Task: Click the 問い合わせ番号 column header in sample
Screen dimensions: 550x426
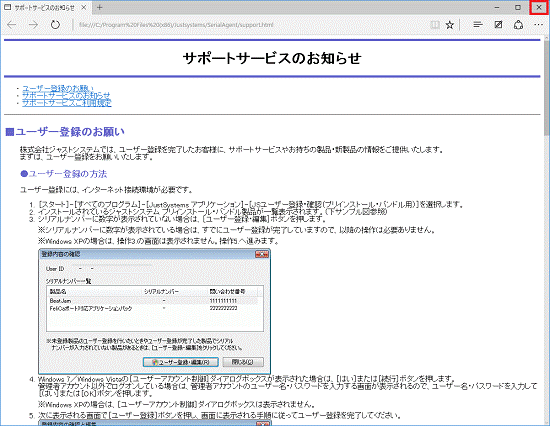Action: [227, 292]
